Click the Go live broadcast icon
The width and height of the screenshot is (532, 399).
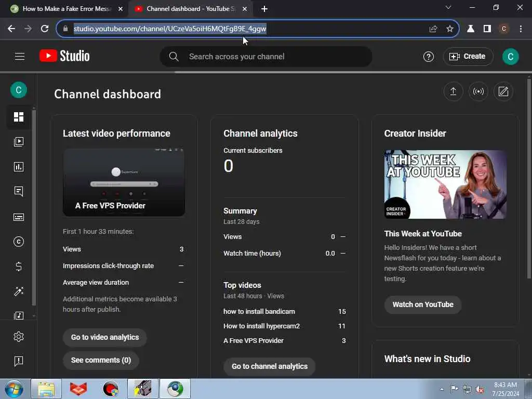478,91
